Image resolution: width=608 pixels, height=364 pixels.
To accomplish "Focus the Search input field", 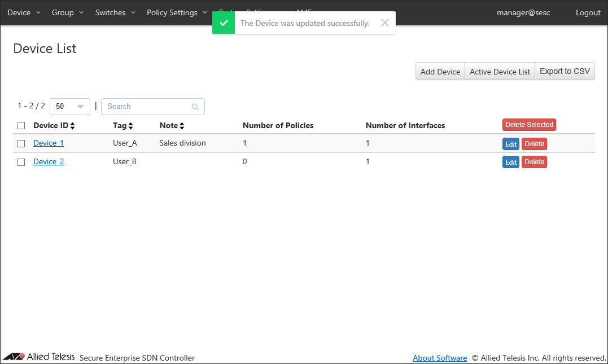I will pos(153,107).
